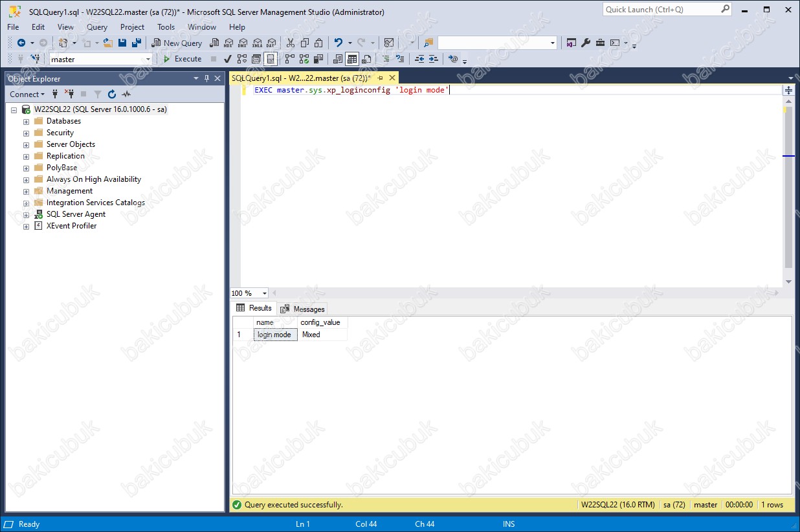Click the Undo arrow icon
Screen dimensions: 800x532
tap(338, 43)
